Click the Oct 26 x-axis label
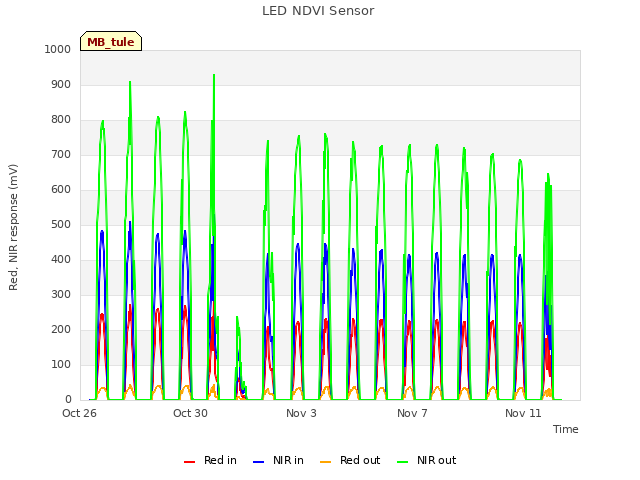640x480 pixels. [79, 413]
